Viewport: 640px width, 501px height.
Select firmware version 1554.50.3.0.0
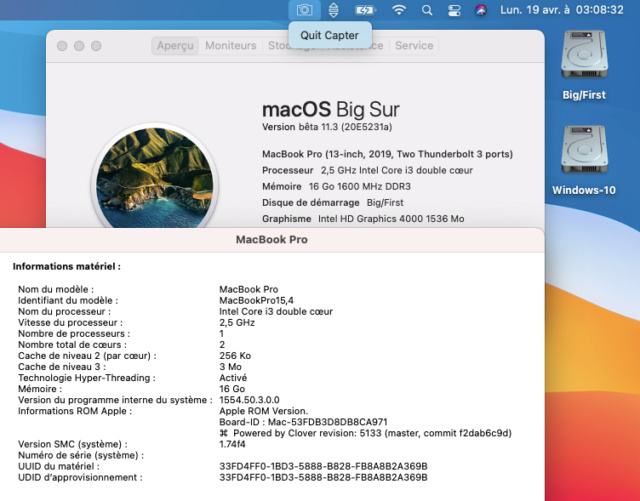(249, 400)
